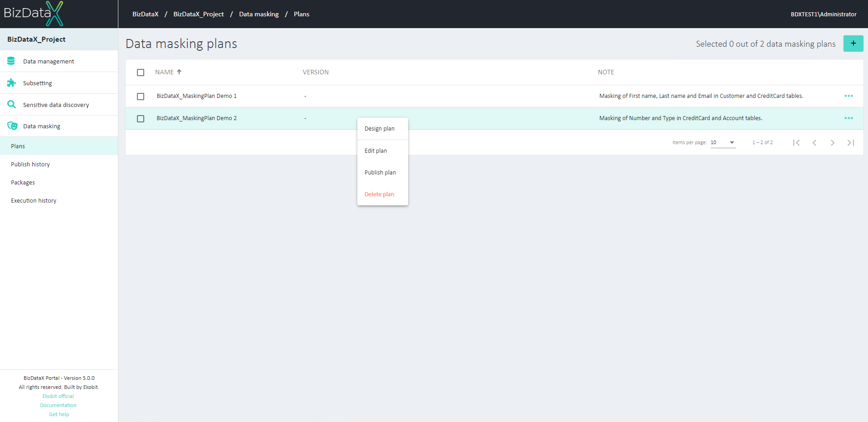
Task: Open the Plans sidebar item
Action: click(59, 146)
